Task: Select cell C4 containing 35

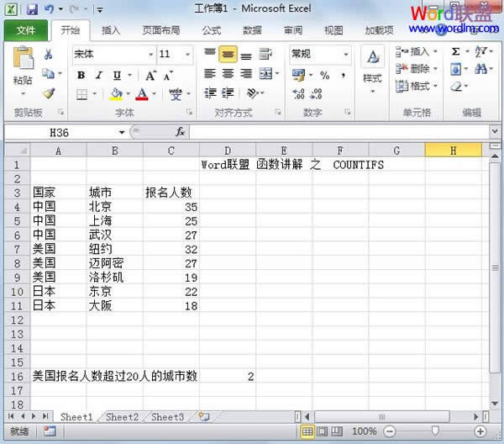Action: click(x=171, y=207)
